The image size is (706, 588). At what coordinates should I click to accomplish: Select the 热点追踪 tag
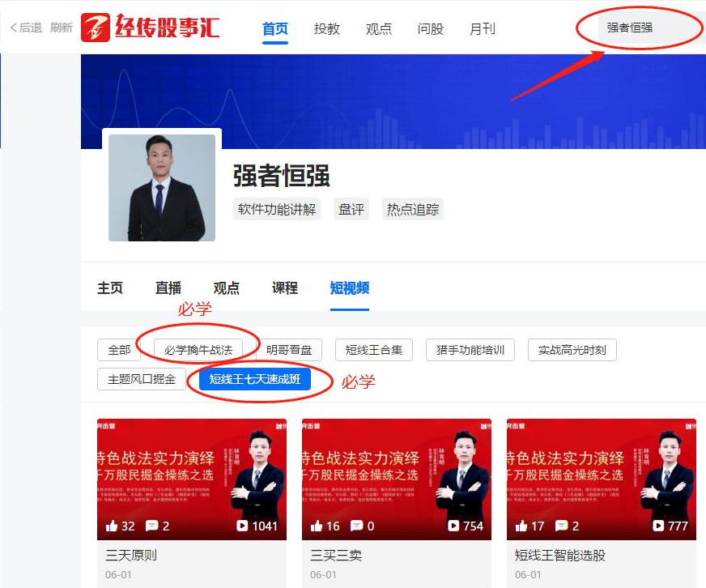[x=413, y=209]
